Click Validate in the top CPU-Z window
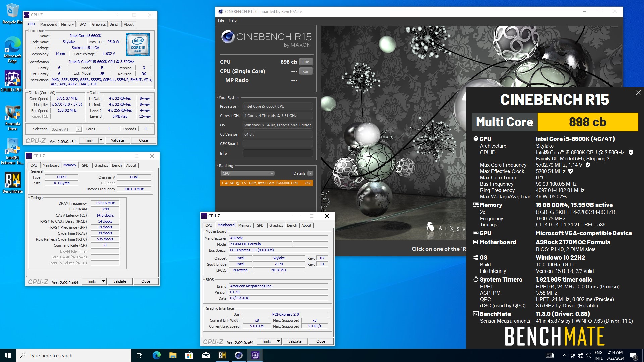This screenshot has width=644, height=362. [x=117, y=140]
